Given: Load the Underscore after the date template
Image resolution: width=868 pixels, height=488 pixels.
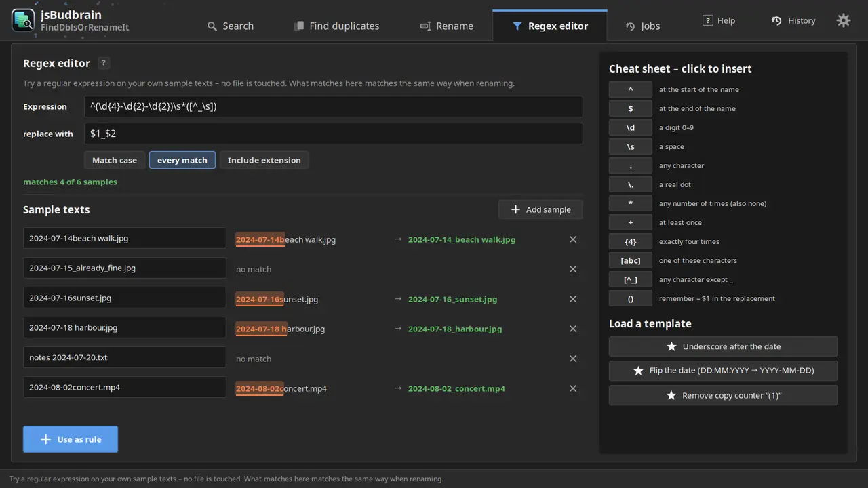Looking at the screenshot, I should click(724, 346).
